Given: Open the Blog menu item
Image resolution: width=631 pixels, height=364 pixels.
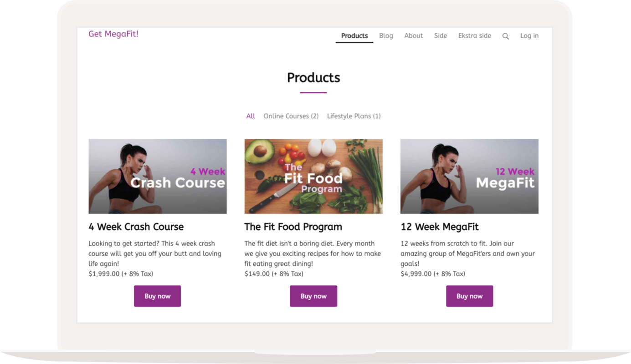Looking at the screenshot, I should 386,36.
